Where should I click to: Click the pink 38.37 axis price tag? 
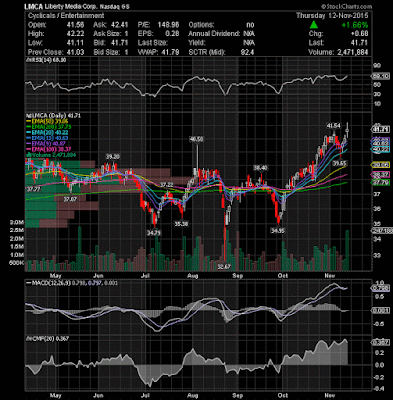pyautogui.click(x=380, y=175)
